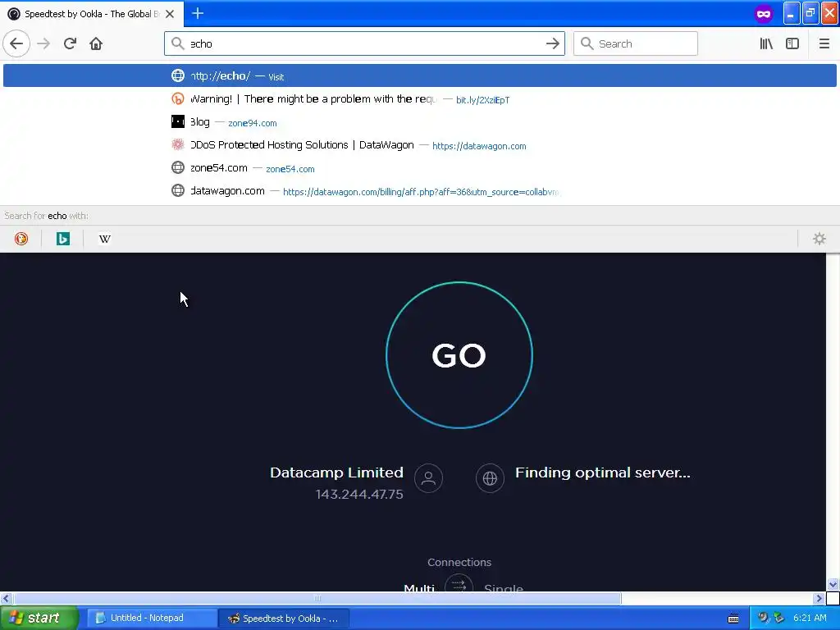Click the Go arrow in address bar

click(552, 43)
